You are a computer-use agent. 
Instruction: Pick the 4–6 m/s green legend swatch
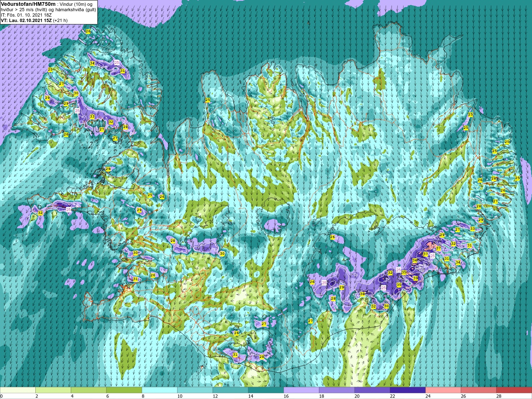coord(89,390)
